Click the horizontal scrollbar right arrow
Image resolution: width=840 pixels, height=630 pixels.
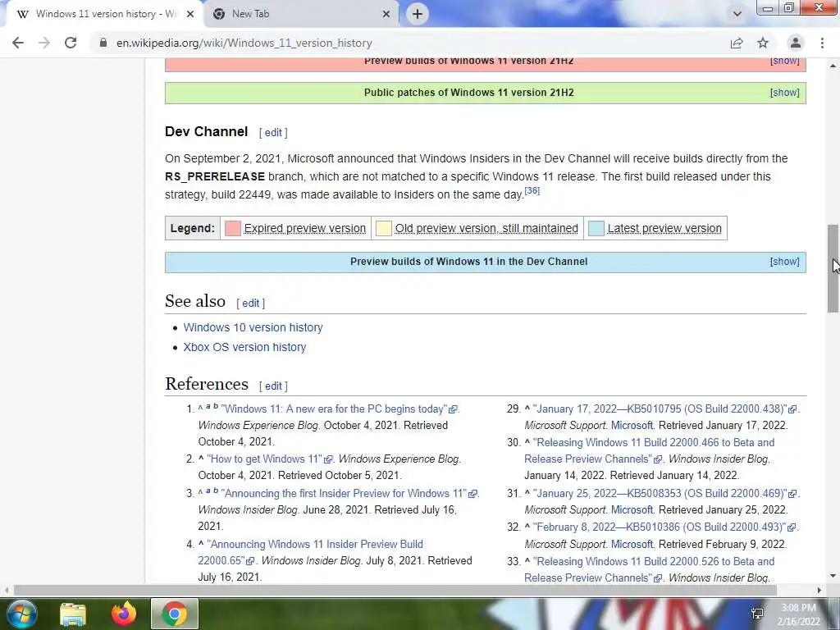coord(819,591)
